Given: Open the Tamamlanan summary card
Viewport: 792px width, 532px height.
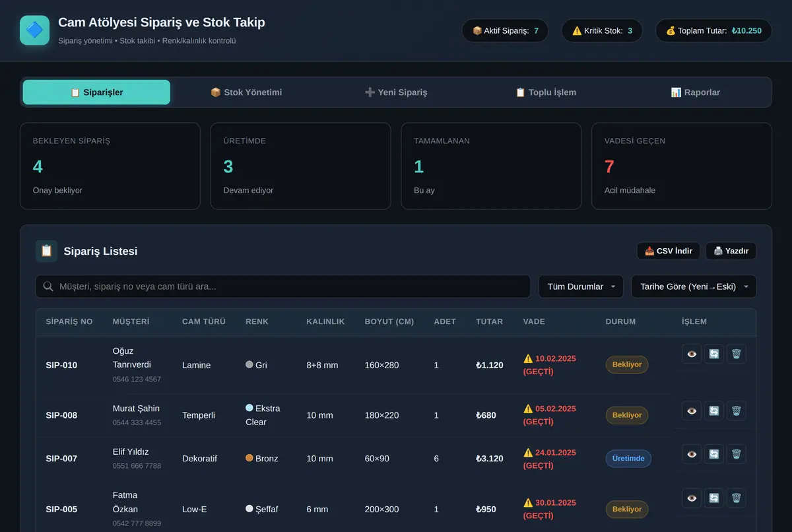Looking at the screenshot, I should tap(491, 166).
